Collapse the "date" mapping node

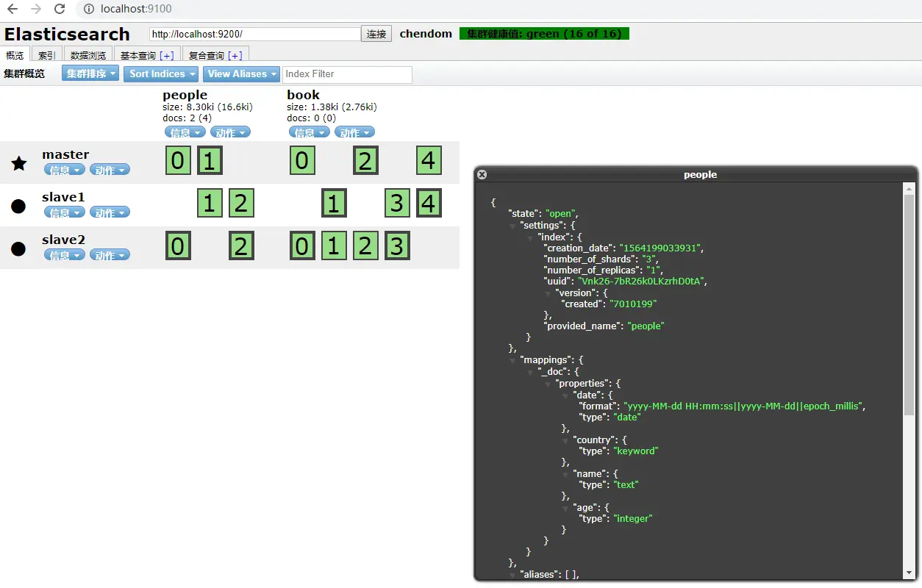click(x=565, y=395)
